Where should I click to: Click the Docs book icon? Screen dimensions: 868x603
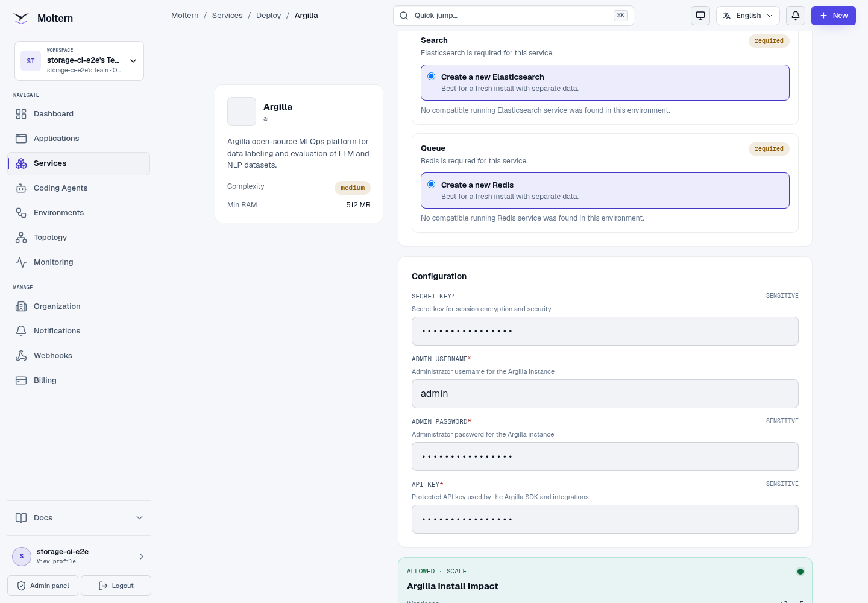(x=21, y=518)
